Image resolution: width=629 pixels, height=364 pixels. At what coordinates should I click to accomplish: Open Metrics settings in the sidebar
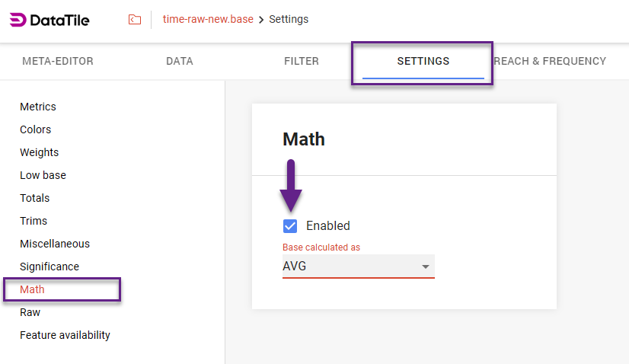38,107
